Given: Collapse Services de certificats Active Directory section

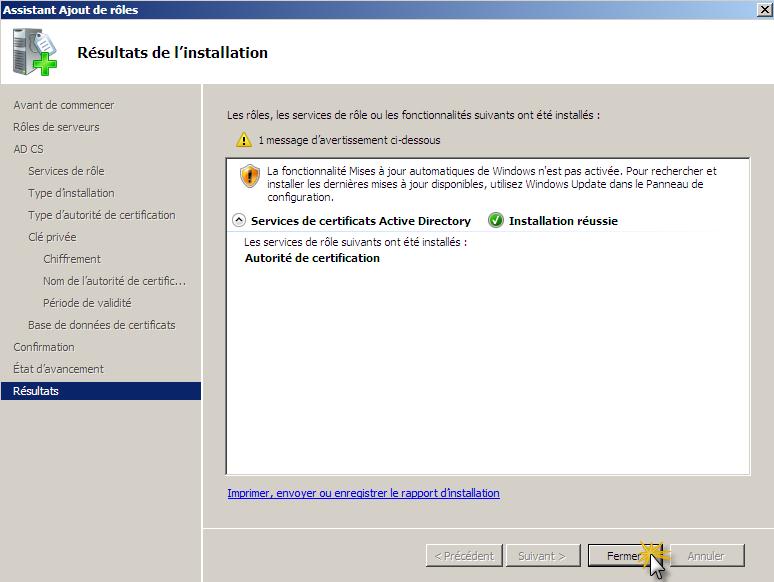Looking at the screenshot, I should pos(239,220).
